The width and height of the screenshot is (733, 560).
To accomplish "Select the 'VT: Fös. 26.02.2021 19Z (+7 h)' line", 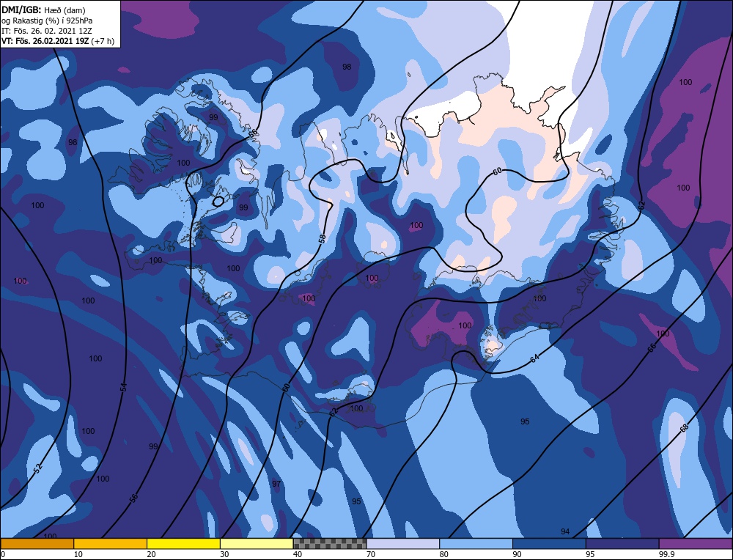I will pyautogui.click(x=58, y=40).
